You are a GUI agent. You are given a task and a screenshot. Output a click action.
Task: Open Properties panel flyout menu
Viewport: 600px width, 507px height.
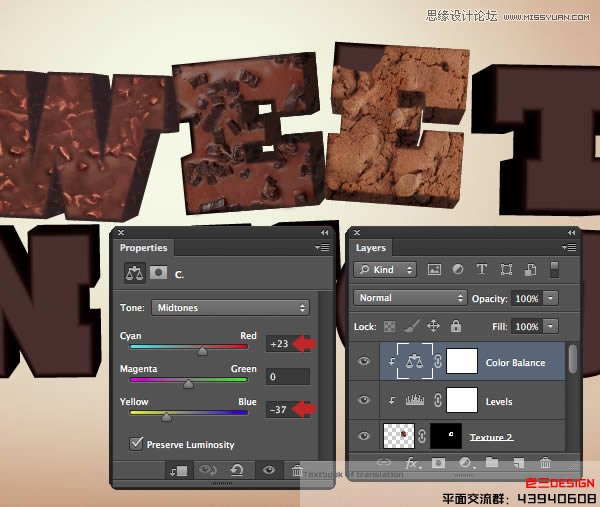tap(322, 248)
